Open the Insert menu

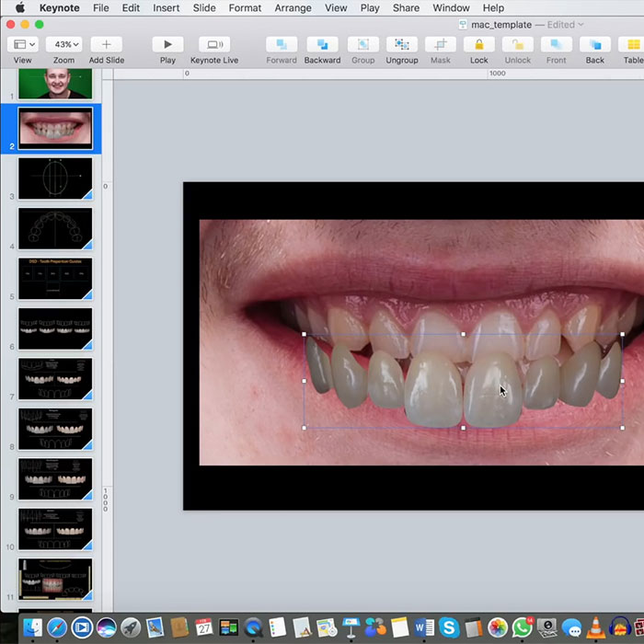pyautogui.click(x=167, y=8)
